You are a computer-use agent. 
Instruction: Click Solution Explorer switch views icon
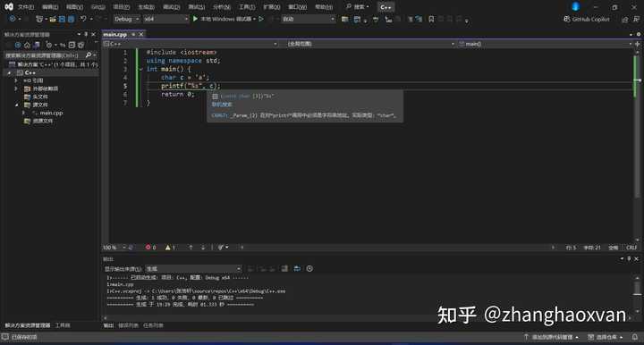(x=37, y=45)
